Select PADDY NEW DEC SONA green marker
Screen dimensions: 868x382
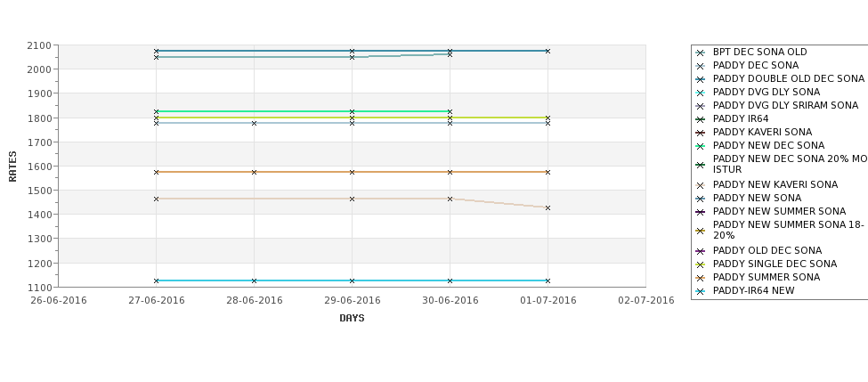click(x=701, y=146)
